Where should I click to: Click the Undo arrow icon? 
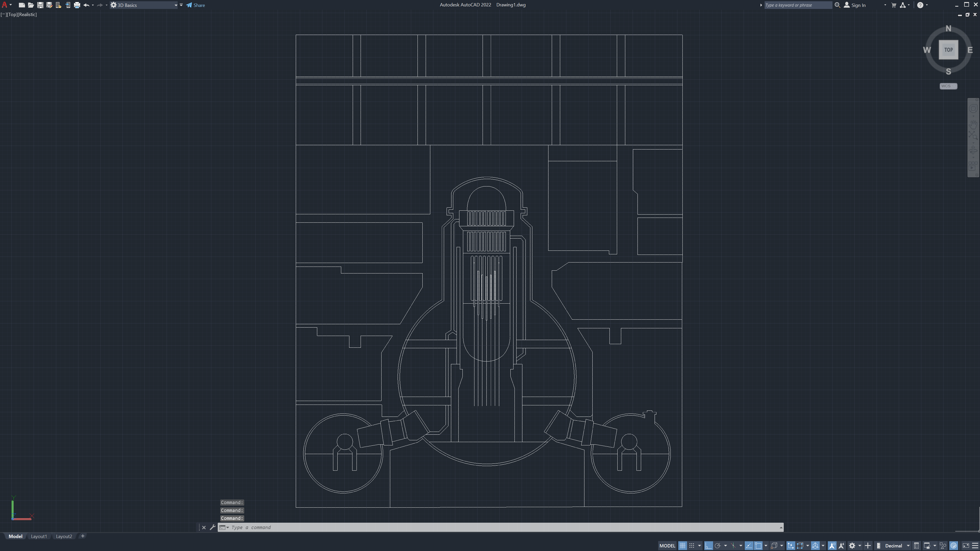[86, 5]
